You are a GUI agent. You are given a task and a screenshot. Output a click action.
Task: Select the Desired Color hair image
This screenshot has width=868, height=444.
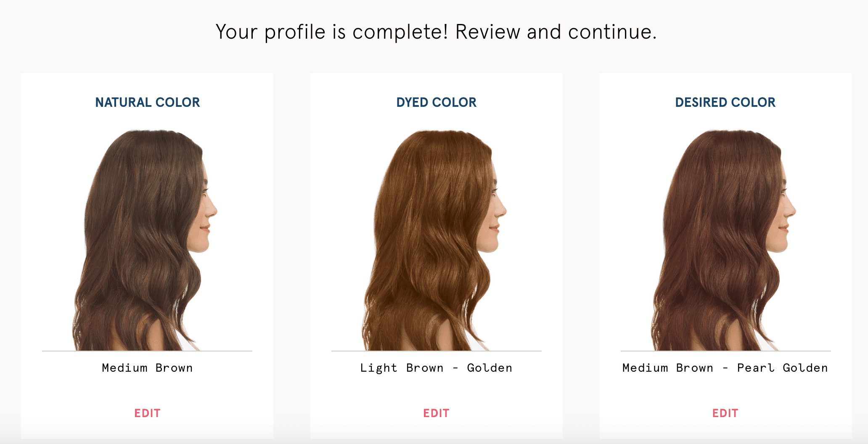(x=724, y=240)
